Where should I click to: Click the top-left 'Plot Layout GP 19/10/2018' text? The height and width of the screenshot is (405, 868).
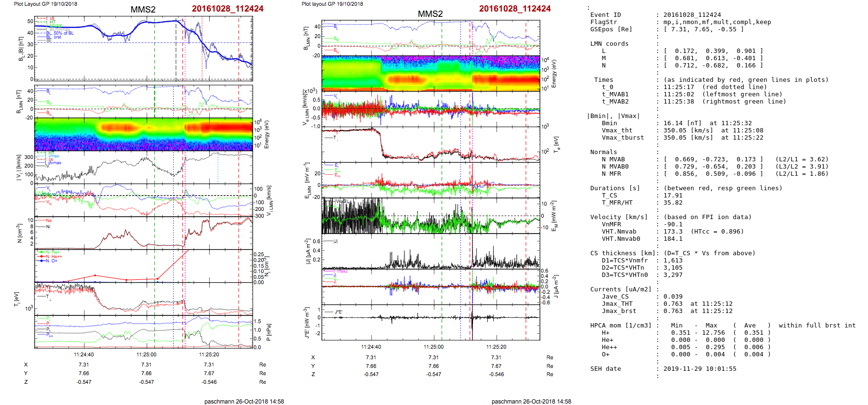pos(45,4)
